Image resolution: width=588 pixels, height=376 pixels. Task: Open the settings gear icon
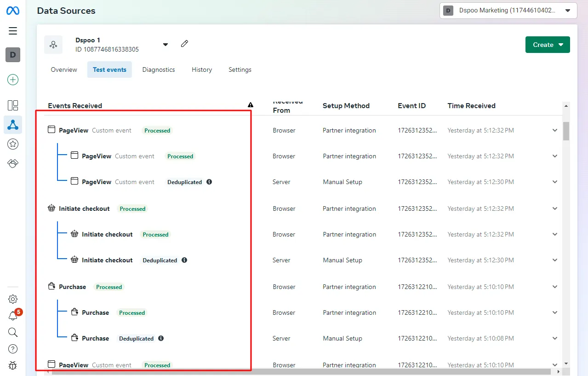(13, 299)
